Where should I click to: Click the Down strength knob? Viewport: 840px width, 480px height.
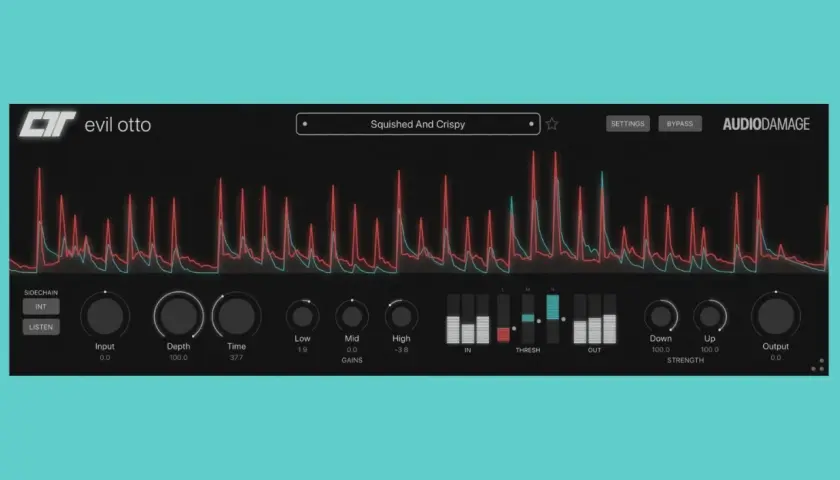pos(661,317)
